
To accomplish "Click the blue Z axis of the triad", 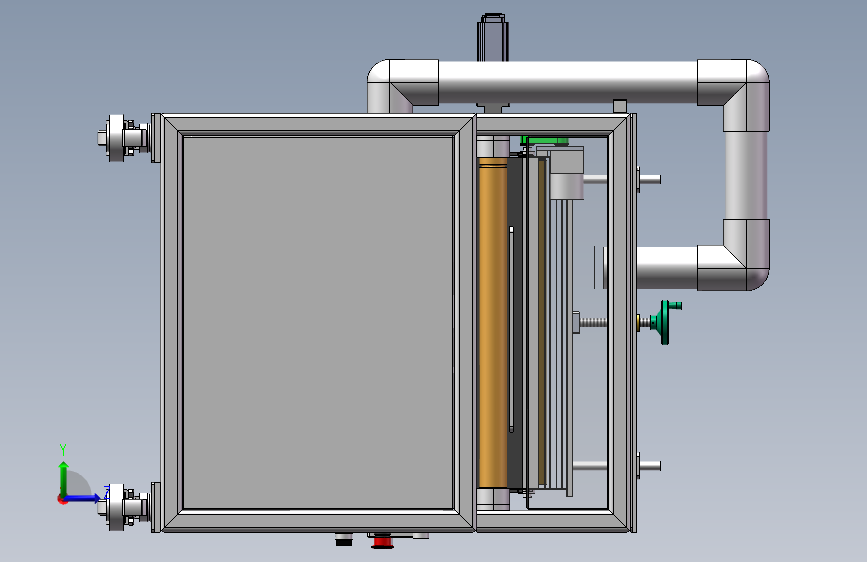I will (83, 498).
